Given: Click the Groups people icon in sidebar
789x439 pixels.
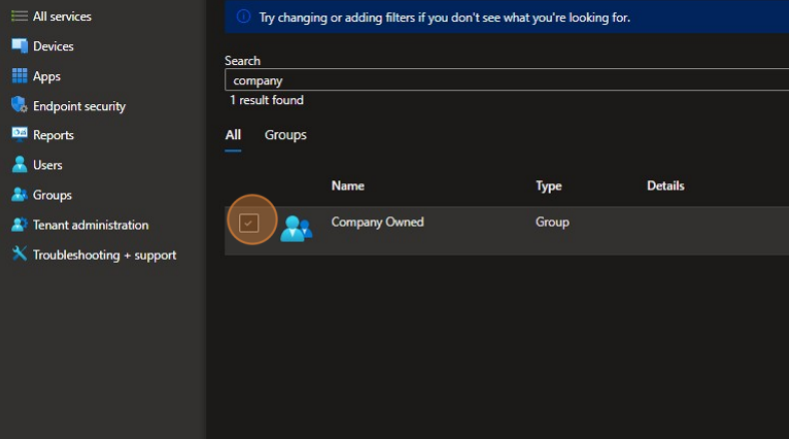Looking at the screenshot, I should 19,195.
